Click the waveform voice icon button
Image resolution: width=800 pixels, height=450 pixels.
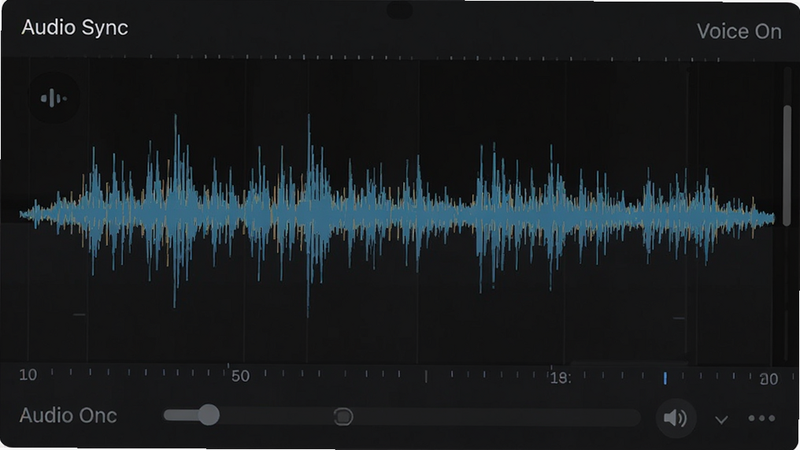click(54, 98)
